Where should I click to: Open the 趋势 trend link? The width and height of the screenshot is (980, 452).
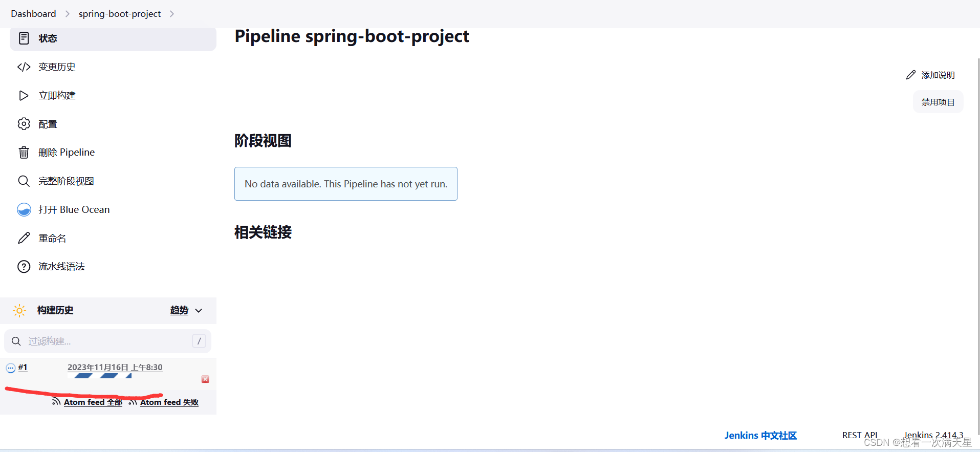coord(179,310)
